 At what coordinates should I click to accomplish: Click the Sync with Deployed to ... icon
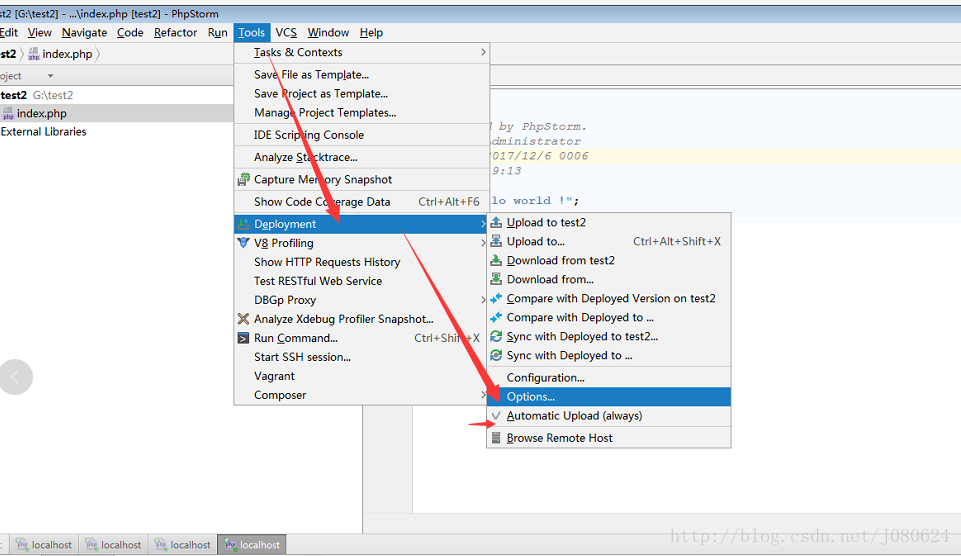coord(496,355)
